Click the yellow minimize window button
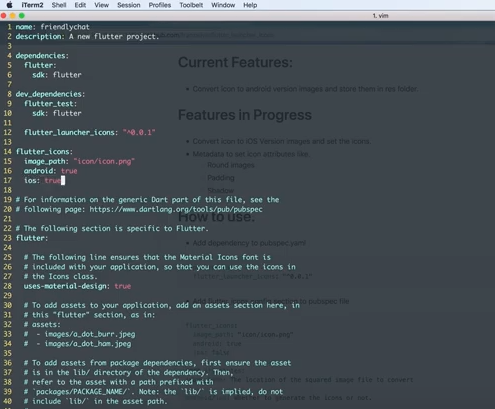 (13, 16)
